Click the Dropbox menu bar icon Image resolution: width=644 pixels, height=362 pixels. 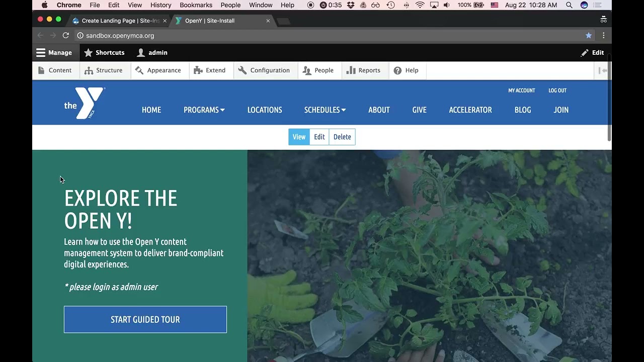click(x=351, y=5)
